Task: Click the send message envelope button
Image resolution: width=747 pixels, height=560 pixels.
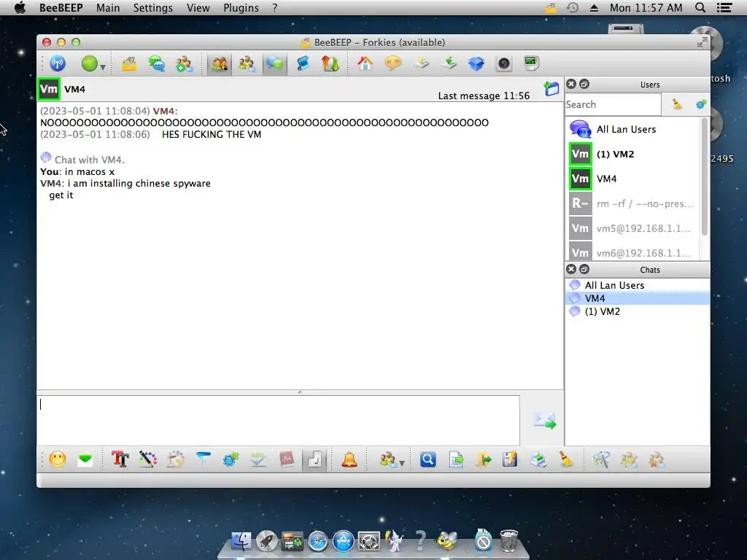Action: pos(545,421)
